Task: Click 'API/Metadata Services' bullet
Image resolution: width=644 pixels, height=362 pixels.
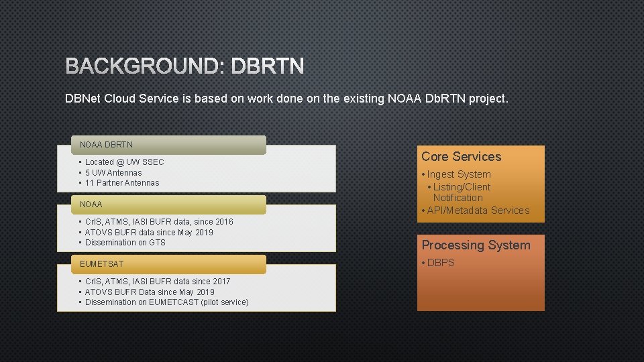Action: (478, 210)
